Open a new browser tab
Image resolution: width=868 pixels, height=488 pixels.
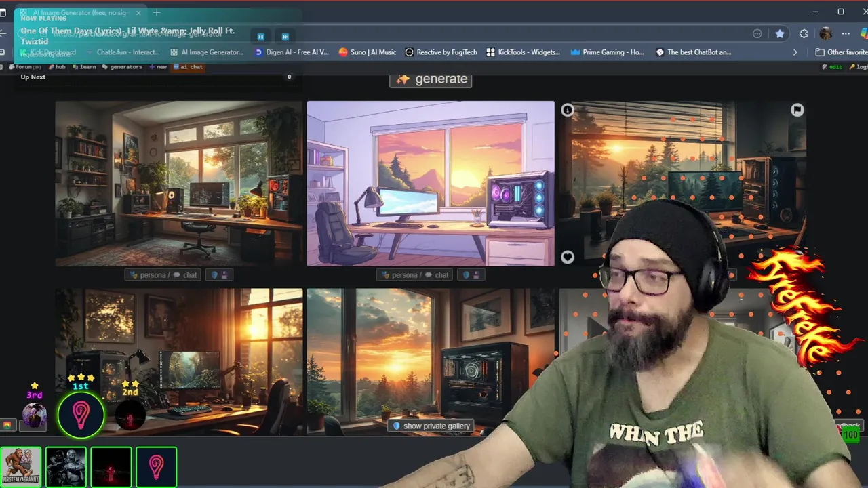coord(157,12)
